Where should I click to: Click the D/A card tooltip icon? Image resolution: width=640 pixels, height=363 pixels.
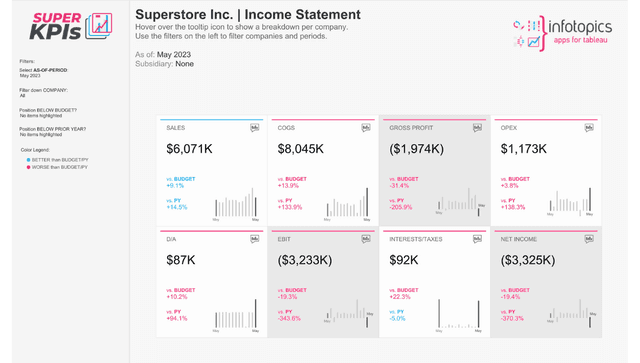pos(254,239)
